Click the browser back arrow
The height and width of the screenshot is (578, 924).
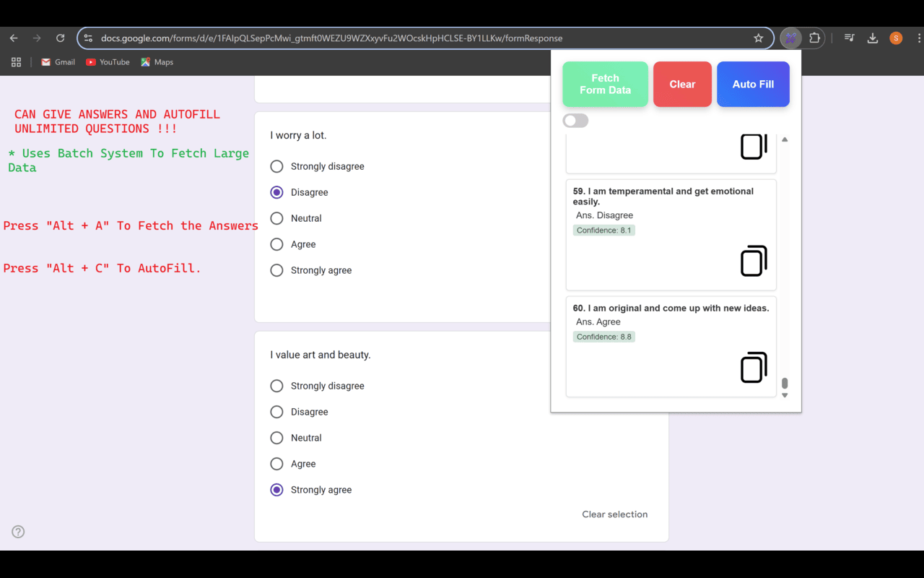(x=13, y=38)
